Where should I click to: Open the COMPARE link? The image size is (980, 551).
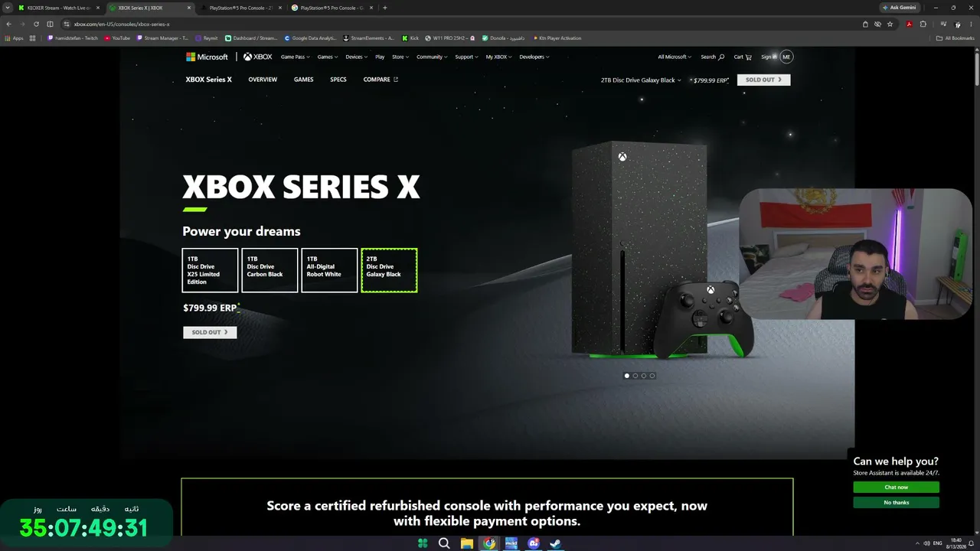(381, 80)
